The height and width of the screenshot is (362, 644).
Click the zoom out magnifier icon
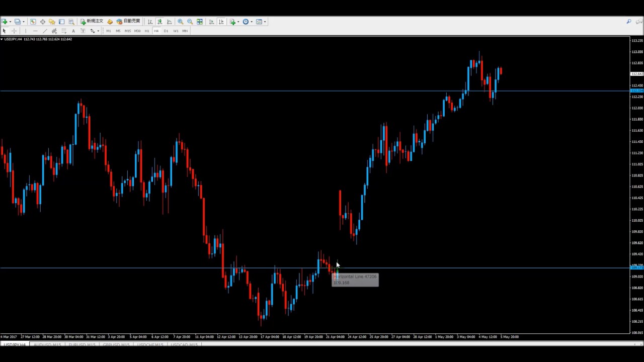click(x=190, y=22)
